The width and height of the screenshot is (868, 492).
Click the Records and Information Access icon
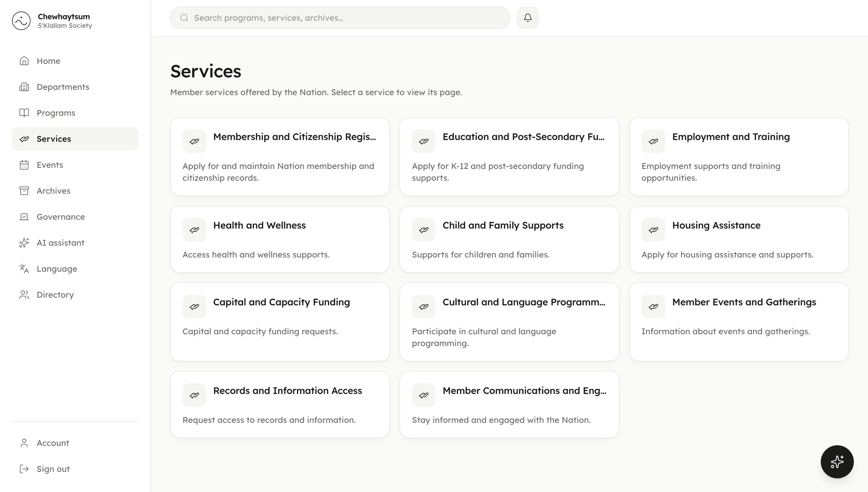(194, 395)
